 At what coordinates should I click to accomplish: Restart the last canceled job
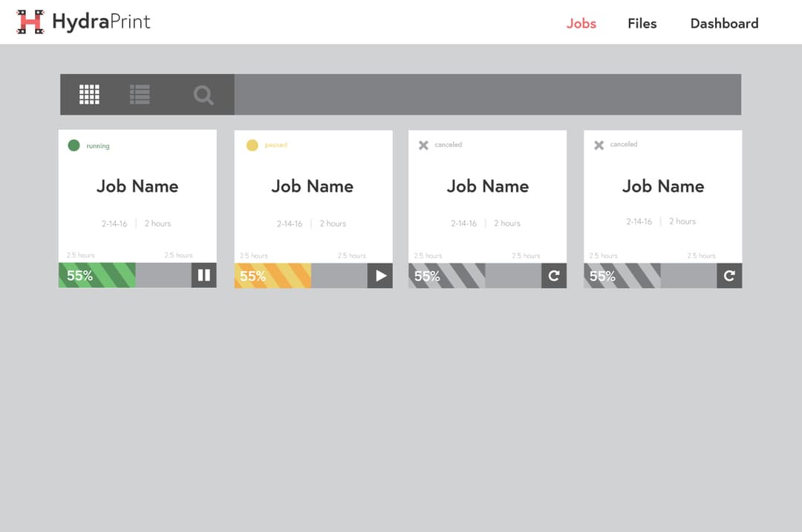729,275
